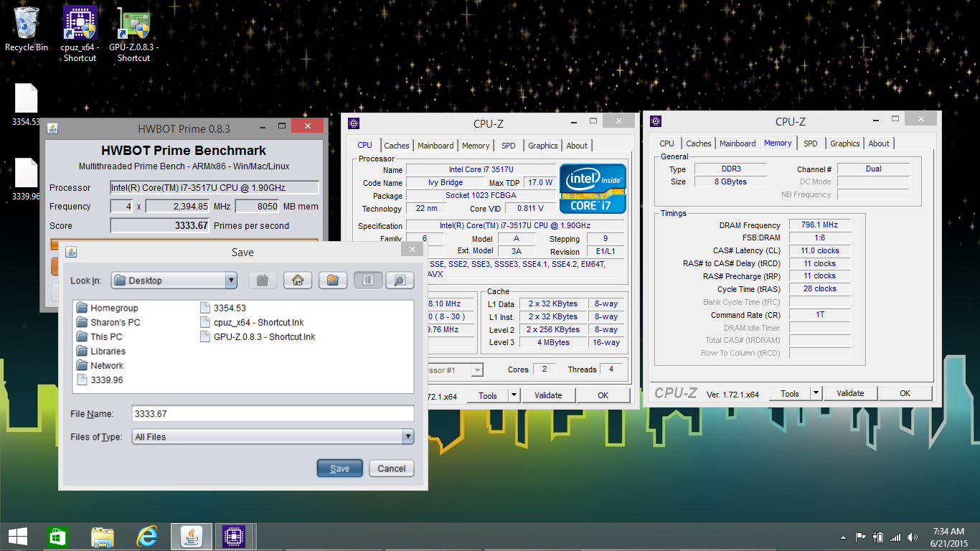The height and width of the screenshot is (551, 980).
Task: Open volume control in tray
Action: pyautogui.click(x=913, y=537)
